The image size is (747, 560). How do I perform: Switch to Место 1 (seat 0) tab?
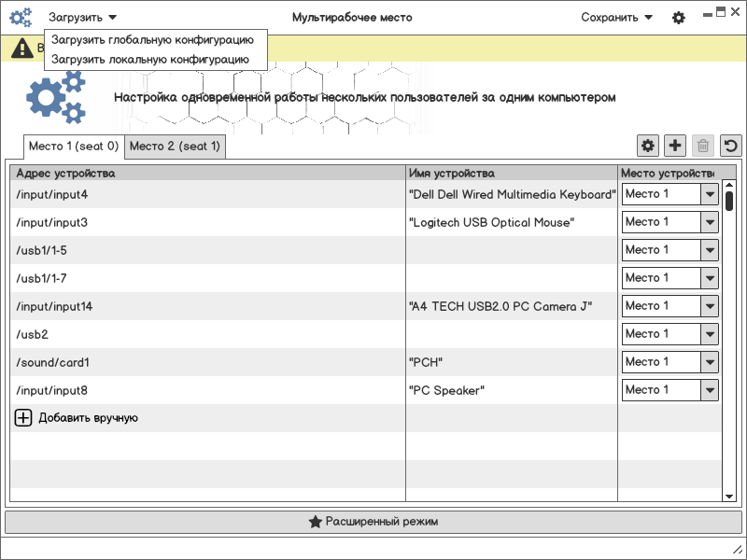click(x=74, y=147)
